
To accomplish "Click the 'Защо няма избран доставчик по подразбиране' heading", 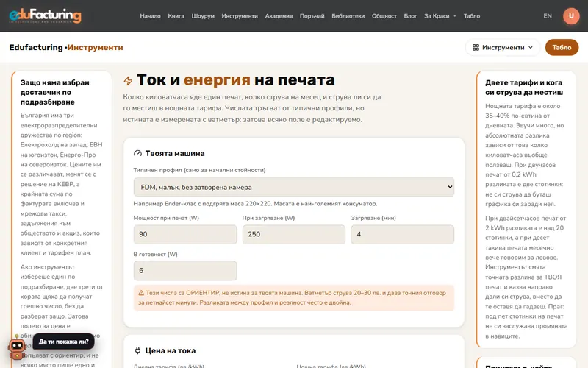I will pos(54,92).
